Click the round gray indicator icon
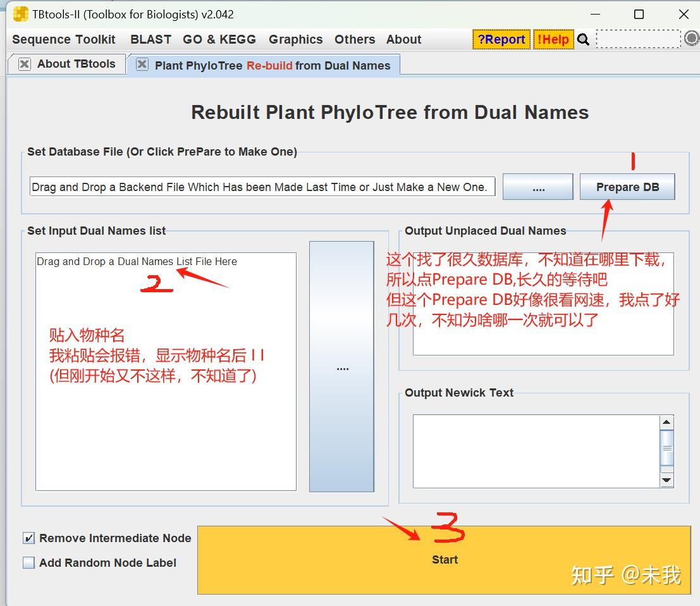This screenshot has width=700, height=606. [x=691, y=39]
